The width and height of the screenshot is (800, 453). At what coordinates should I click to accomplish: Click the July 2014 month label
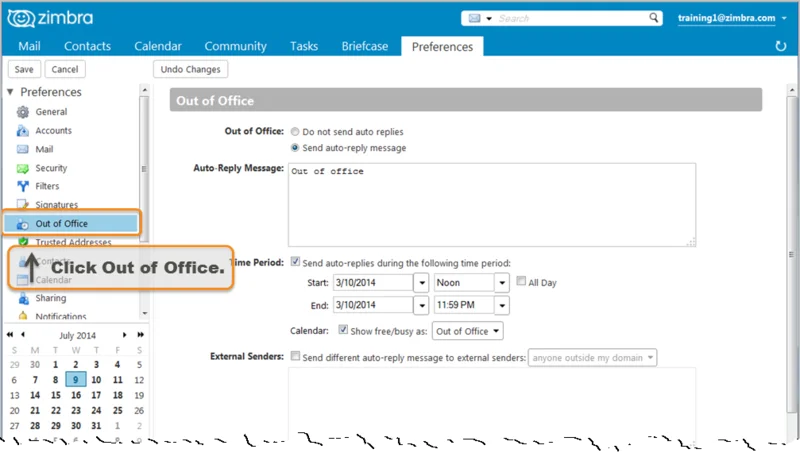[77, 335]
